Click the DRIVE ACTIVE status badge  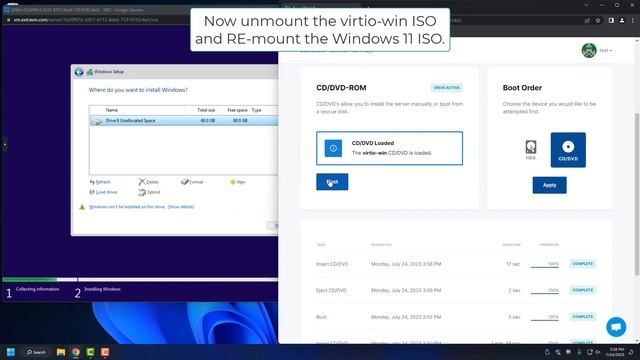(447, 88)
